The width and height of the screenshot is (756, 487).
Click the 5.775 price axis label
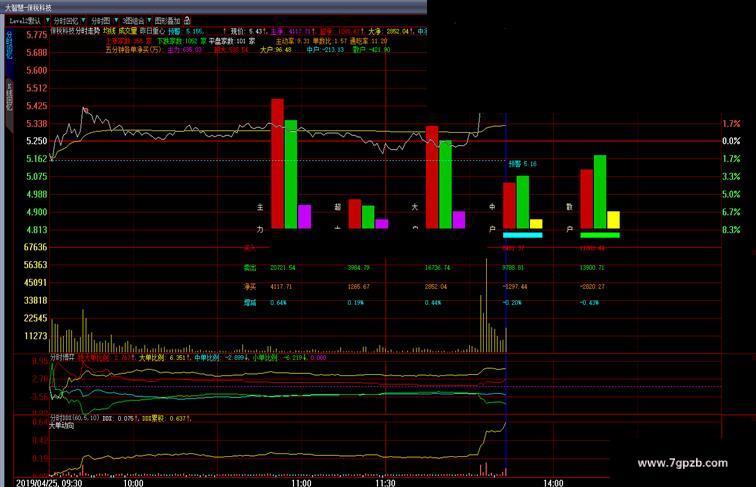click(x=37, y=35)
